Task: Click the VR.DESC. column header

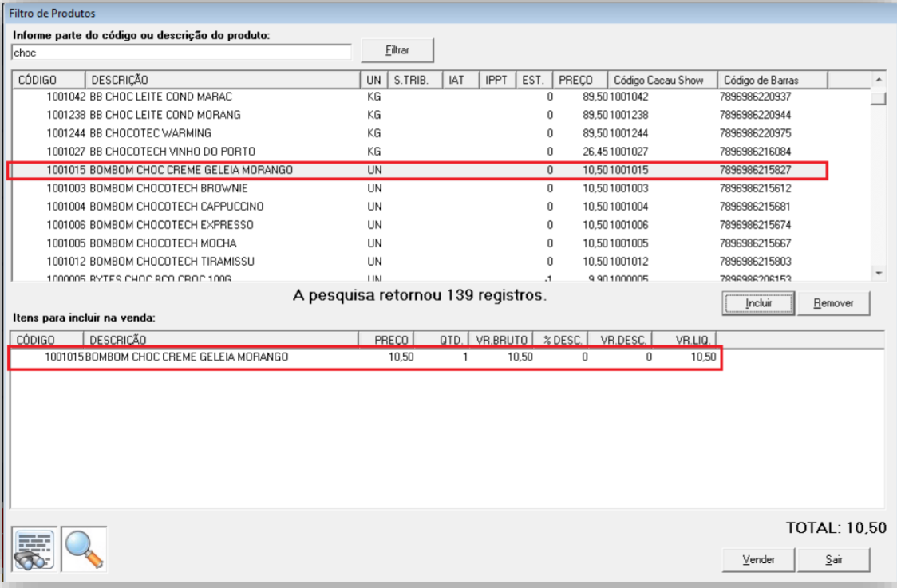Action: (x=621, y=341)
